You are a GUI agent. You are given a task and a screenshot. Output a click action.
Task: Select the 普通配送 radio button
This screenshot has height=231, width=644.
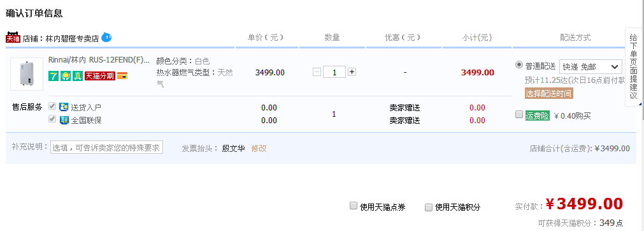click(x=519, y=65)
